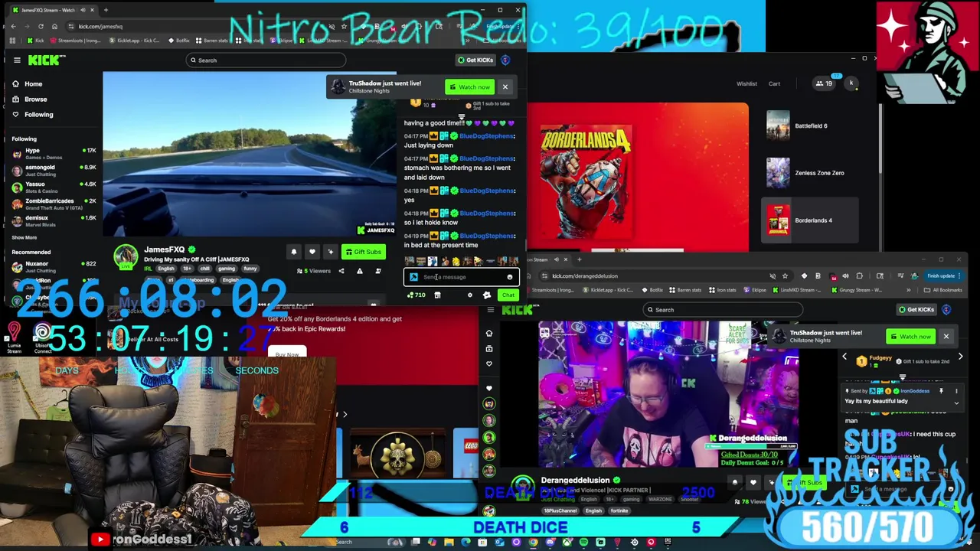
Task: Open demisux channel in sidebar
Action: pyautogui.click(x=54, y=220)
